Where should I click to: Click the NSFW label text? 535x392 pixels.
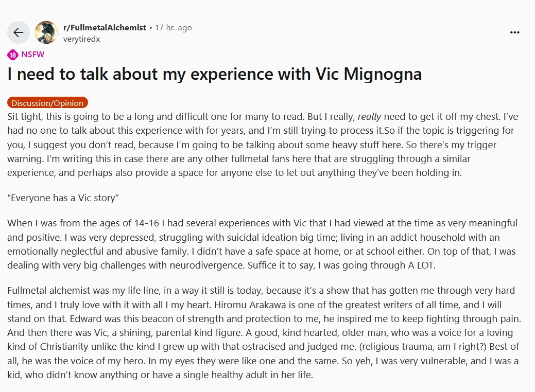33,55
